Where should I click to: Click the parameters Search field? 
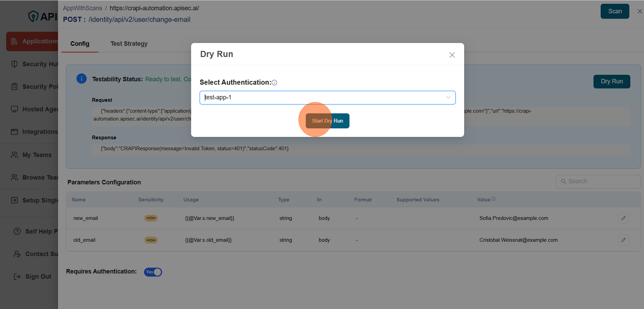point(598,181)
